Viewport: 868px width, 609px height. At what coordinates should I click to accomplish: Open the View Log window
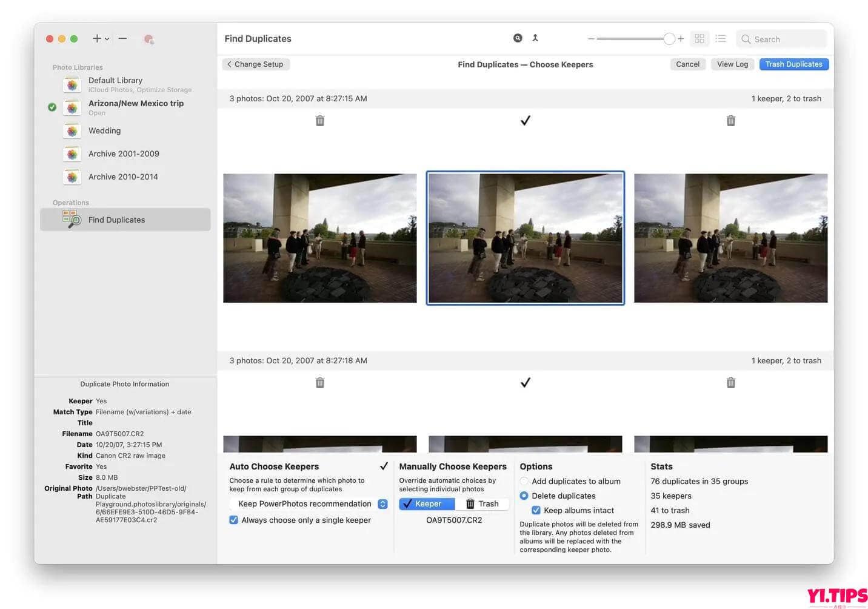pos(732,64)
